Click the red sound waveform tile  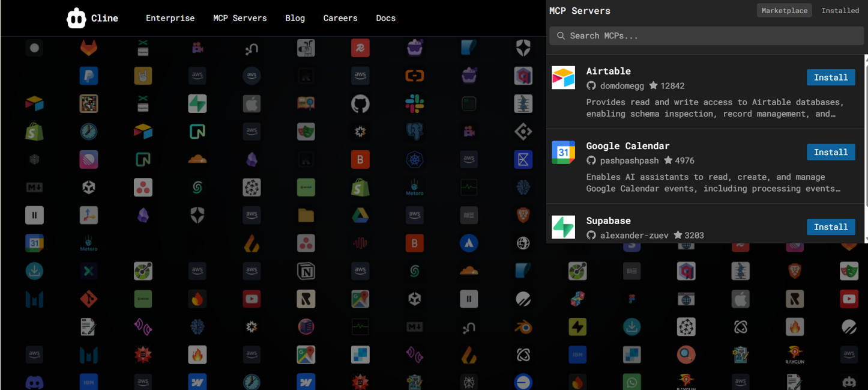click(360, 243)
